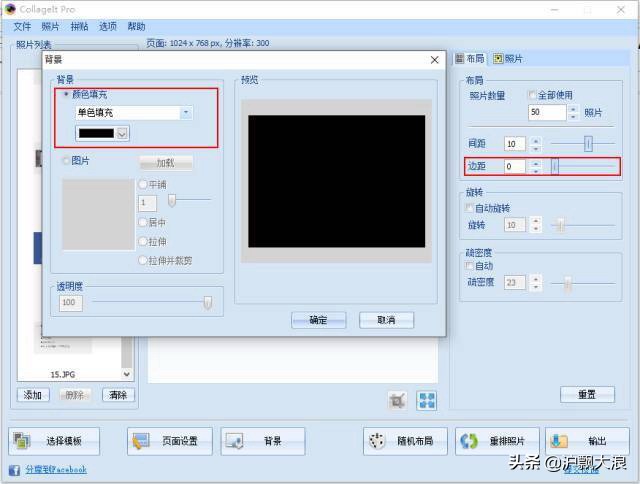Close the 背景 dialog
The width and height of the screenshot is (640, 484).
[435, 60]
